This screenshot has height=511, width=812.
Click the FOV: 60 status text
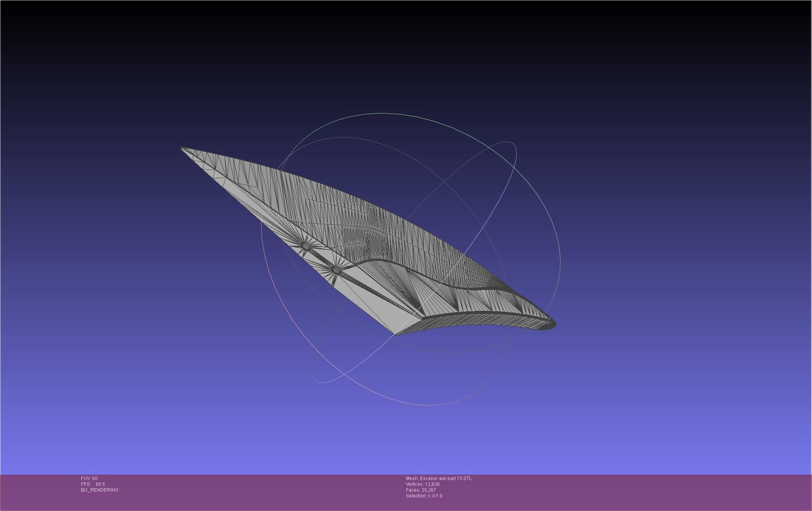point(89,478)
